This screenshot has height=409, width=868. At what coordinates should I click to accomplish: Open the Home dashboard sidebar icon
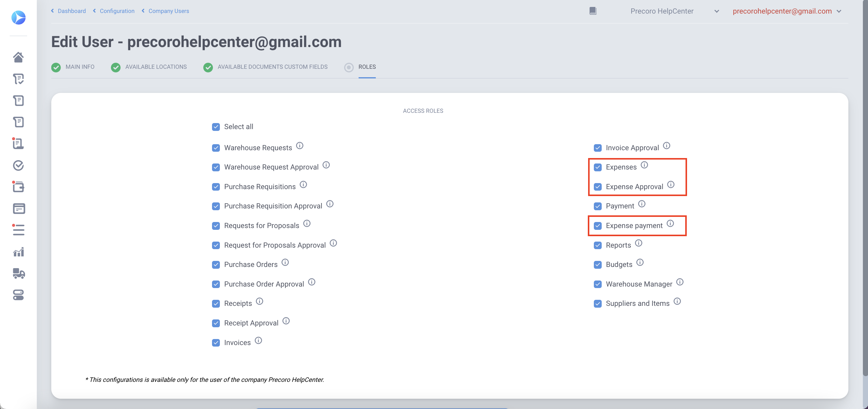pyautogui.click(x=18, y=57)
